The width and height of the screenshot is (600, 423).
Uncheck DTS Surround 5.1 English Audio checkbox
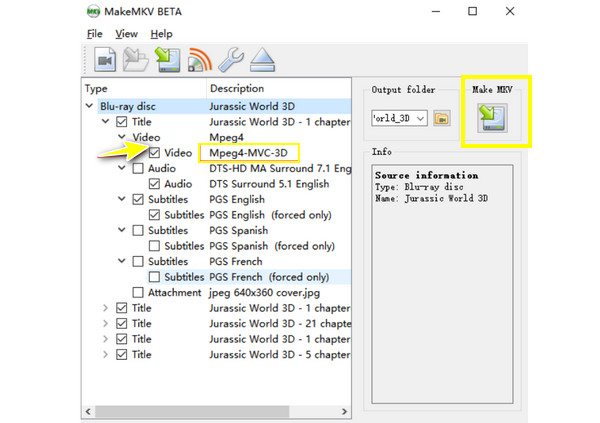pos(154,184)
